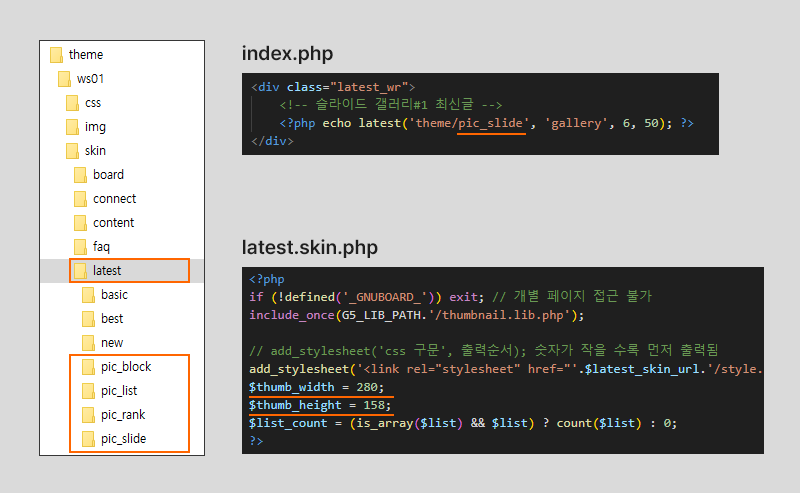Select the pic_slide folder

(125, 439)
